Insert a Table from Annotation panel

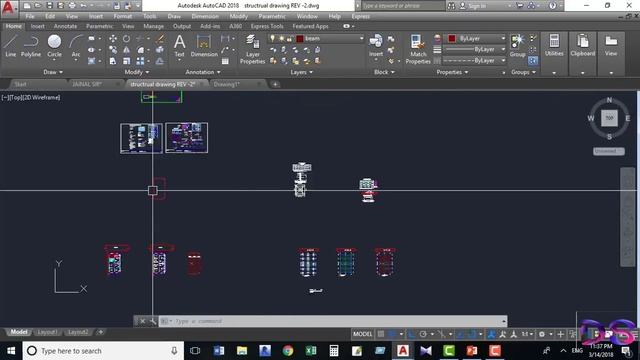point(225,61)
